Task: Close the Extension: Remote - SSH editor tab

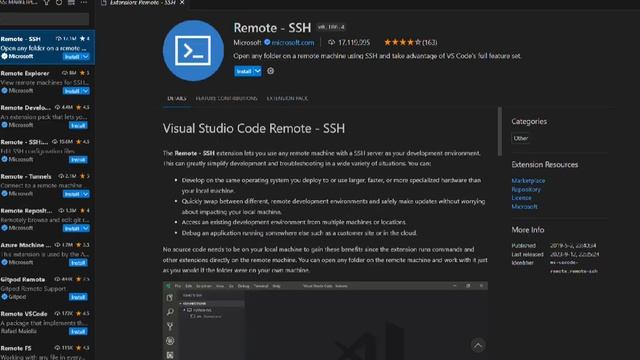Action: pos(182,2)
